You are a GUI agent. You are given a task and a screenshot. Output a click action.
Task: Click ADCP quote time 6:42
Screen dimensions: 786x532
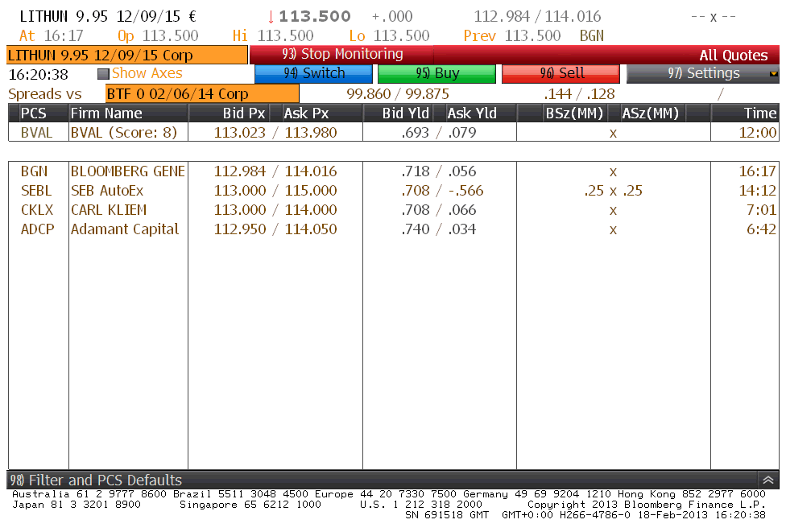click(x=762, y=229)
